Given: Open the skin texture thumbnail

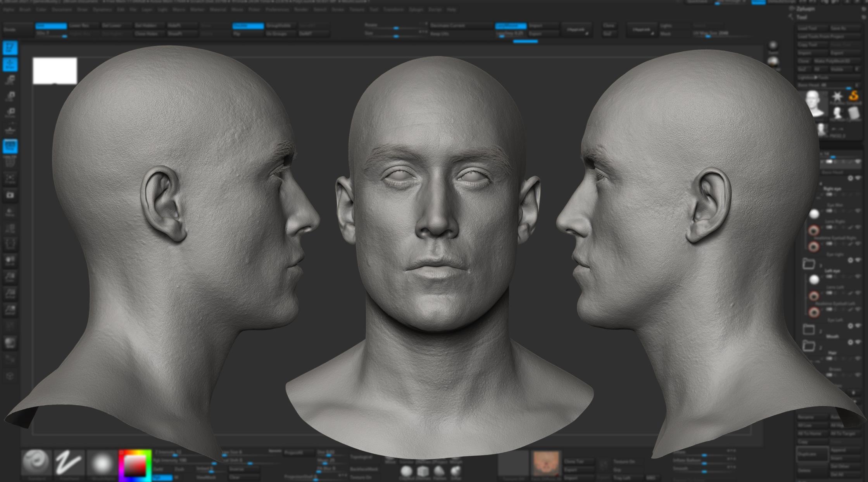Looking at the screenshot, I should click(546, 463).
